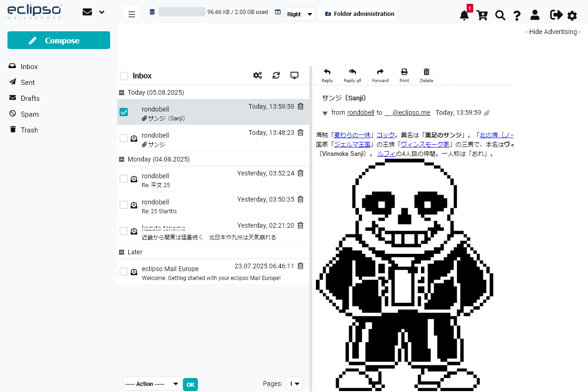The height and width of the screenshot is (392, 588).
Task: Toggle the hamburger sidebar menu
Action: coord(132,14)
